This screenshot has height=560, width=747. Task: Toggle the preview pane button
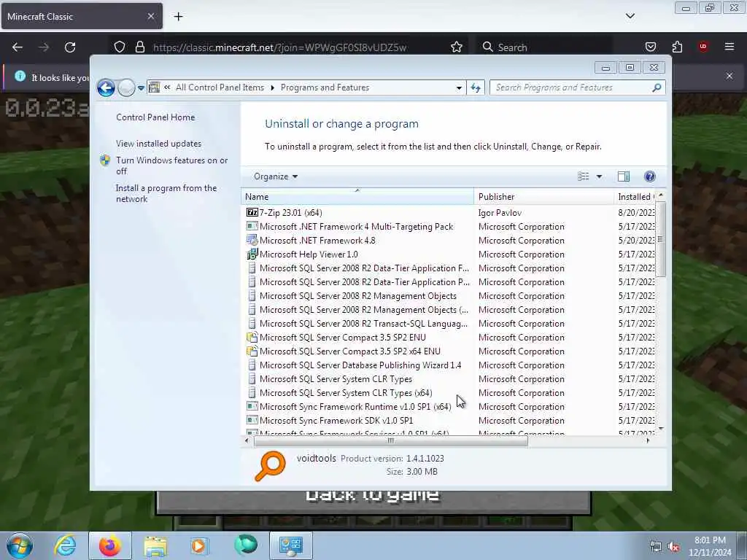coord(624,176)
